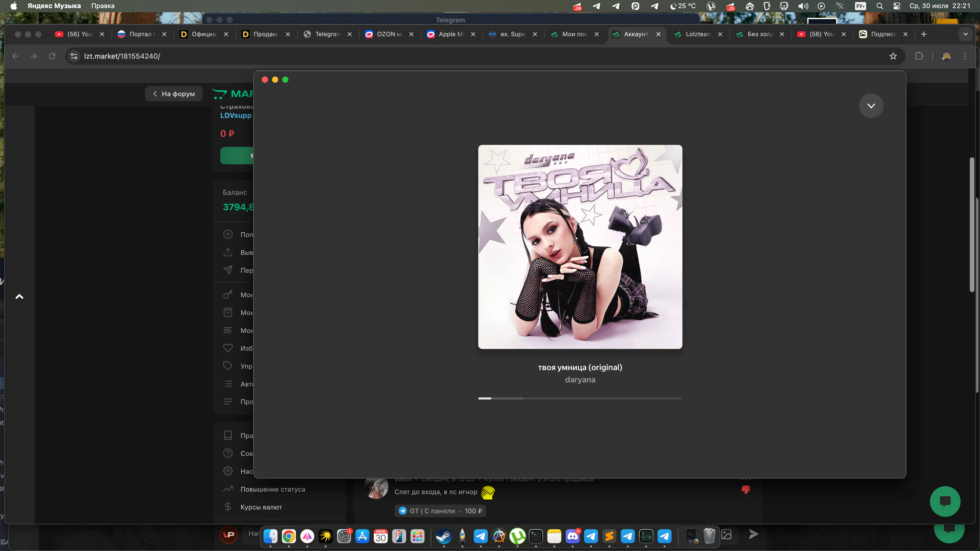
Task: Click the reviewer avatar beside Слет до входа
Action: (x=376, y=488)
